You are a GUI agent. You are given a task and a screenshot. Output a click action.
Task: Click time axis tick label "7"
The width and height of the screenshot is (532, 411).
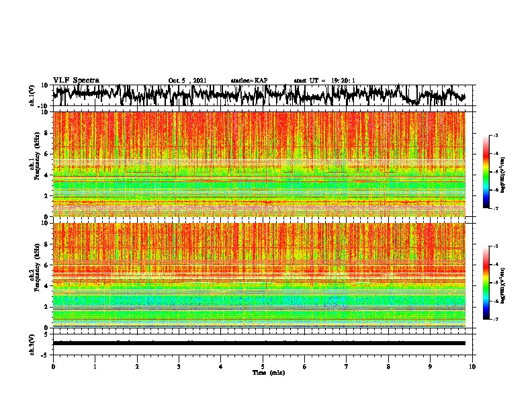[x=347, y=367]
